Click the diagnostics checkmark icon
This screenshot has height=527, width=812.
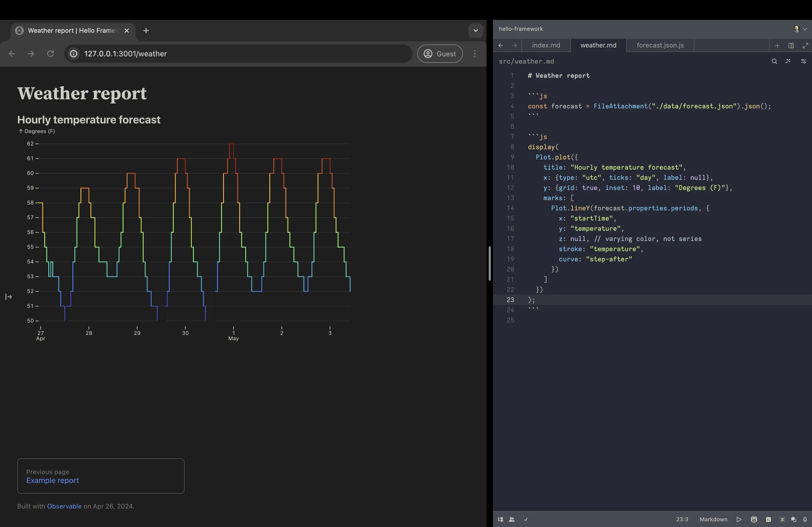tap(526, 519)
